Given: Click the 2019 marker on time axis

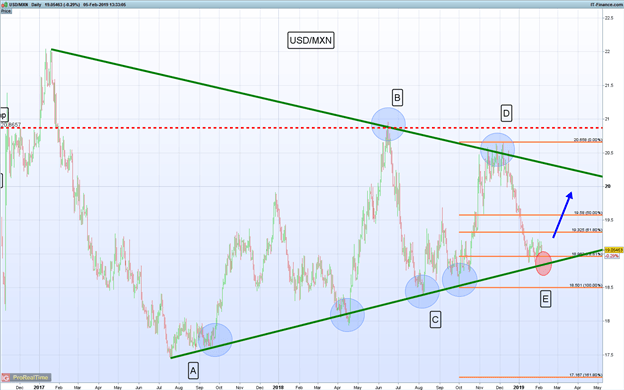Looking at the screenshot, I should tap(519, 387).
